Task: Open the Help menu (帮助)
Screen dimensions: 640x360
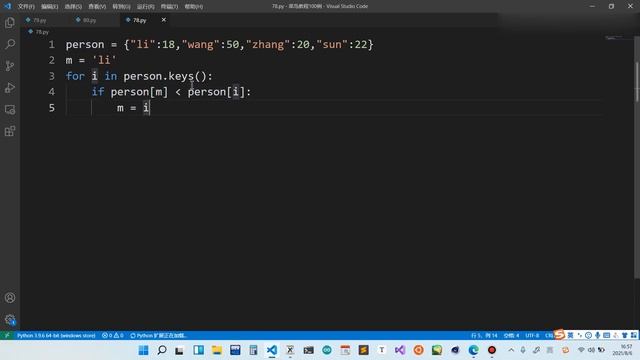Action: [x=194, y=7]
